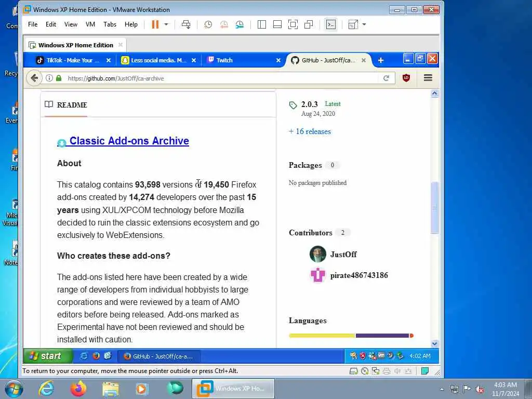Open the Windows XP start menu
Screen dimensions: 532x399
47,356
